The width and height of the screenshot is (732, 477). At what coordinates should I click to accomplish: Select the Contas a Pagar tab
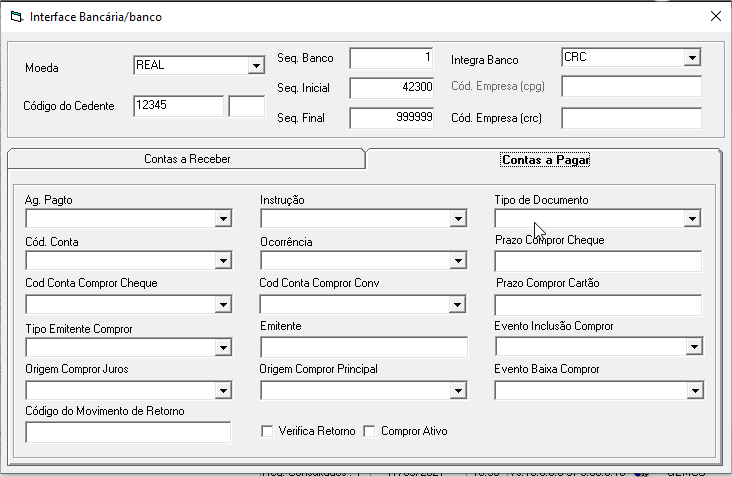[545, 160]
